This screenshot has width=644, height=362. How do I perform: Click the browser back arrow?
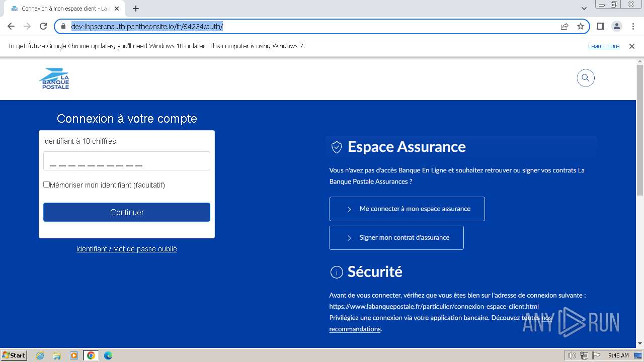(x=11, y=26)
